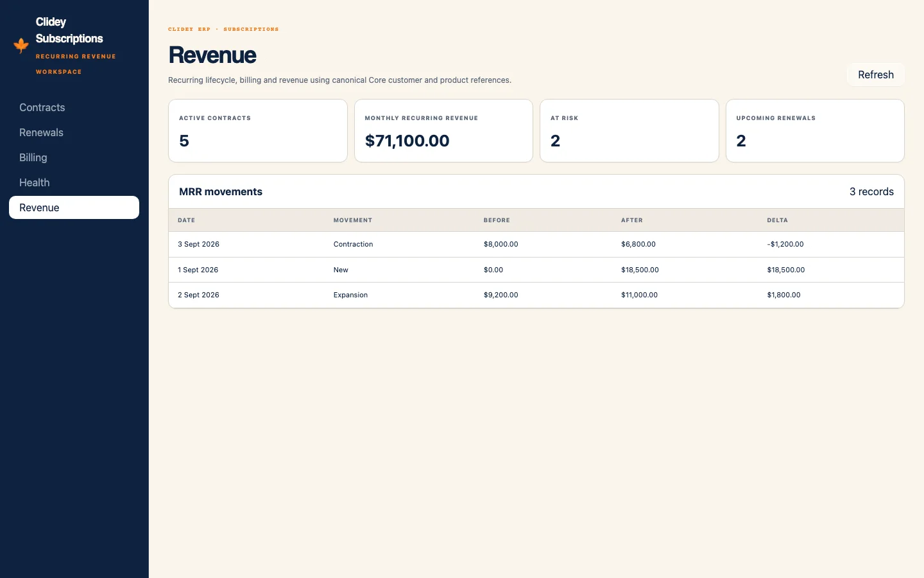Screen dimensions: 924x578
Task: Click the $18,500.00 after value in New row
Action: [x=640, y=270]
